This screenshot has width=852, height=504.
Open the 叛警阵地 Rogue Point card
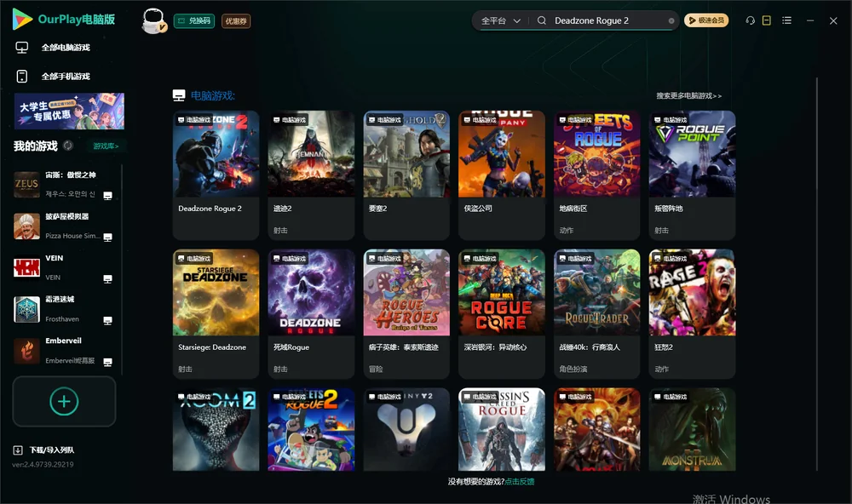692,175
